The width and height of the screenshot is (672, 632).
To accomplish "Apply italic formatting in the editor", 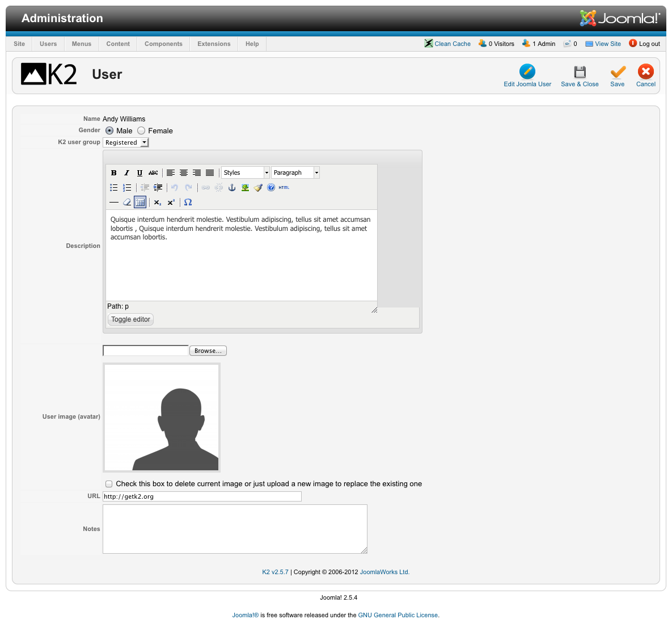I will click(126, 173).
